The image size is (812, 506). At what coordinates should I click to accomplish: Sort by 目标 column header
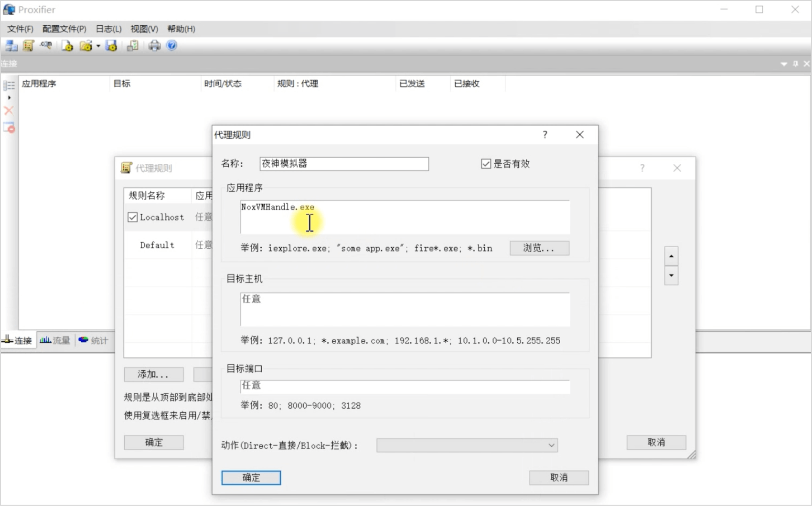tap(155, 84)
